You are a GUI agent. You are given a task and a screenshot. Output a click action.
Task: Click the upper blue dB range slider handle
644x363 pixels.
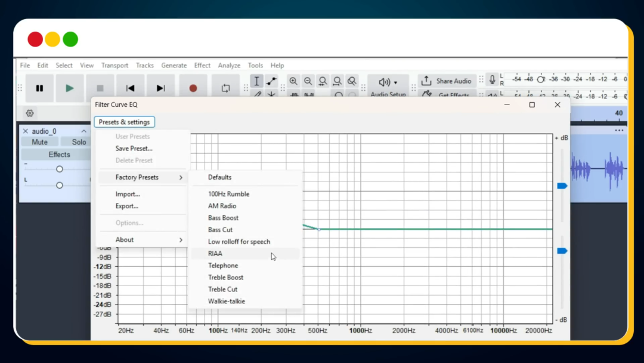click(x=562, y=186)
